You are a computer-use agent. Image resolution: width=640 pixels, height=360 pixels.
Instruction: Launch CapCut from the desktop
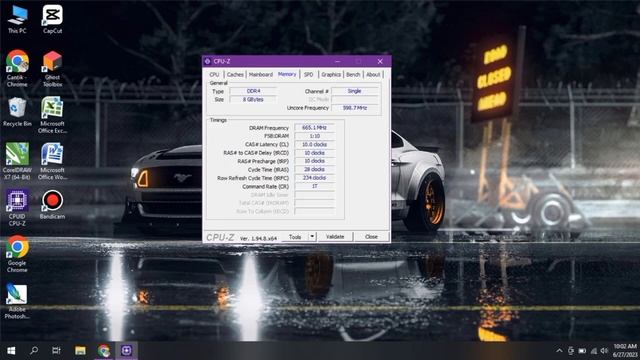52,19
